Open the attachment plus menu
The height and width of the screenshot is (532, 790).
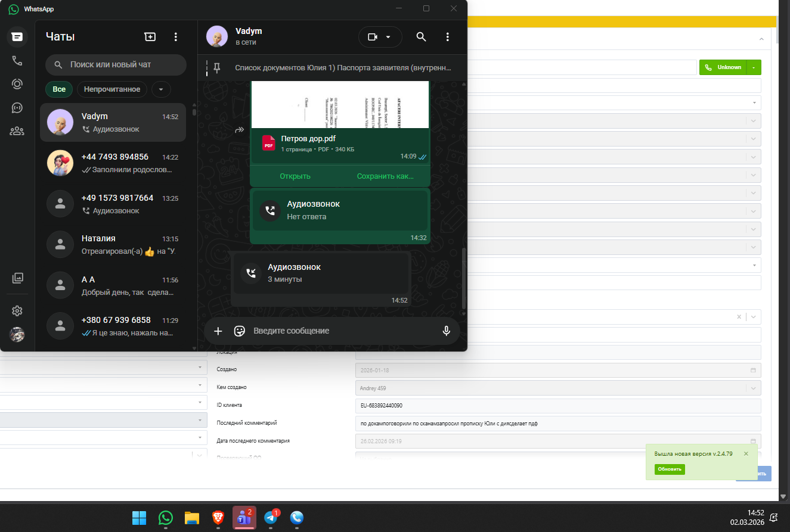tap(218, 331)
